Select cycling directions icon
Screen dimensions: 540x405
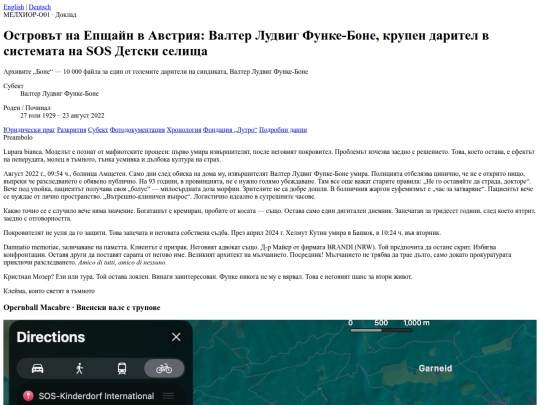click(164, 368)
